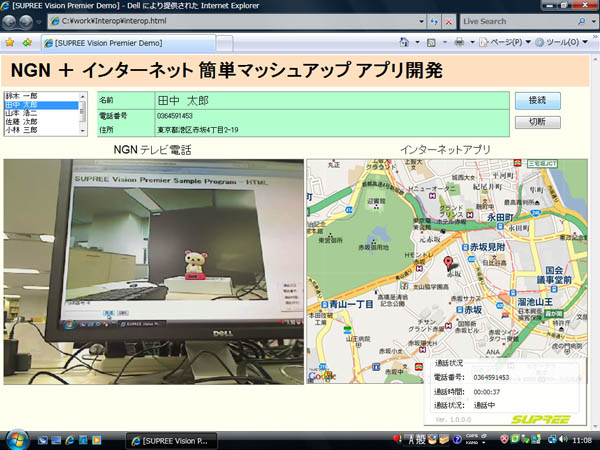Click the taskbar clock showing 11:08
Viewport: 600px width, 450px height.
[582, 440]
